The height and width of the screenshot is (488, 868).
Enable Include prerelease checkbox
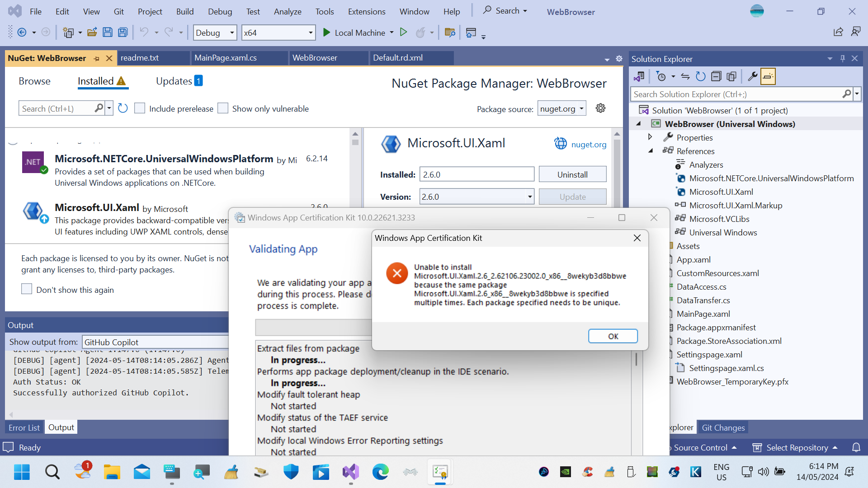pos(140,108)
